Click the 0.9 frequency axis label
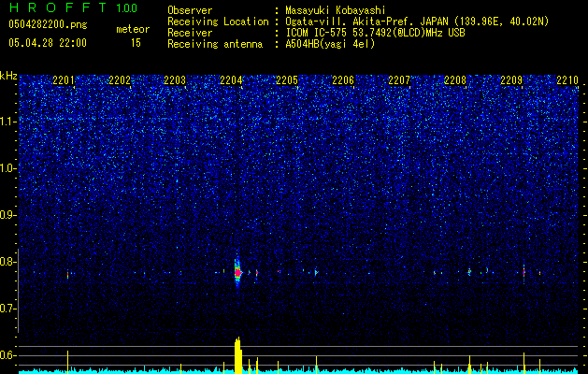The width and height of the screenshot is (588, 374). pyautogui.click(x=8, y=215)
